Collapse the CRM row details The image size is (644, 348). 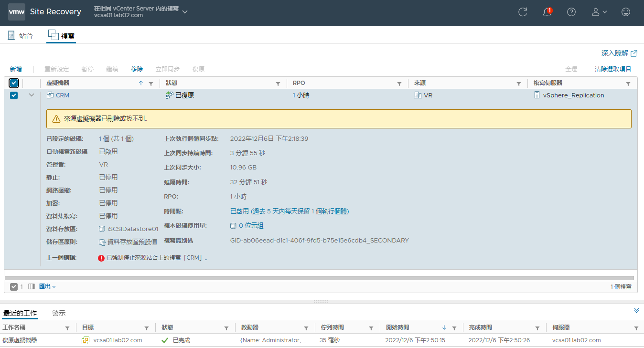32,95
